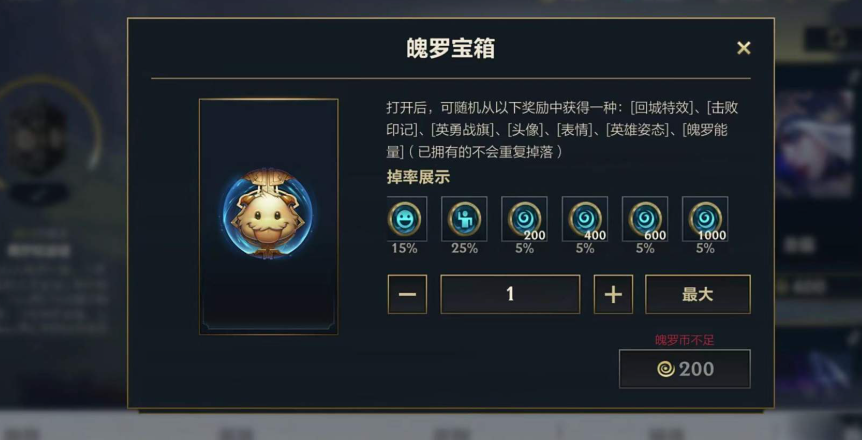The height and width of the screenshot is (440, 862).
Task: Click the 魄罗宝箱 dialog title
Action: 451,48
